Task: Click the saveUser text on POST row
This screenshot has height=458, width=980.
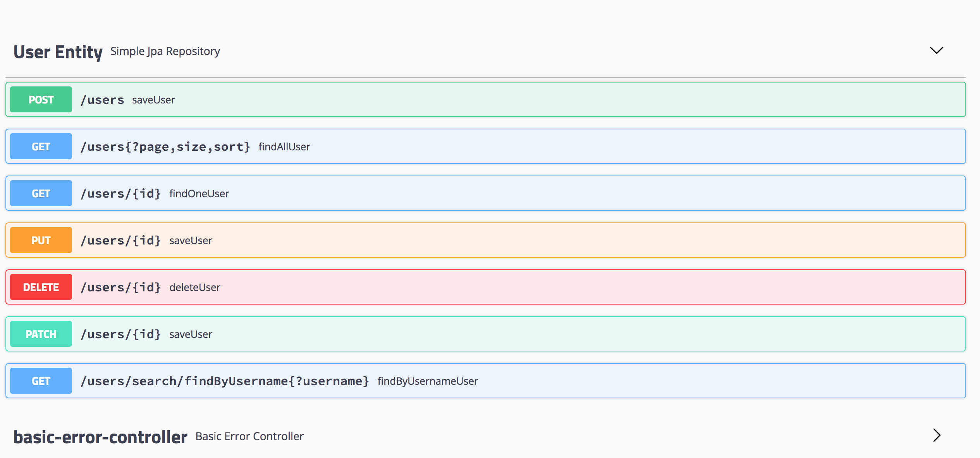Action: 153,100
